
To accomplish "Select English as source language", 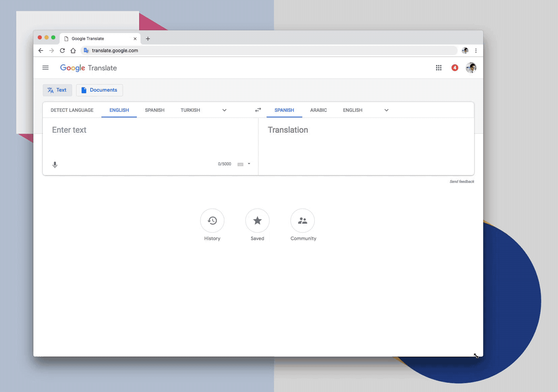I will click(x=119, y=110).
